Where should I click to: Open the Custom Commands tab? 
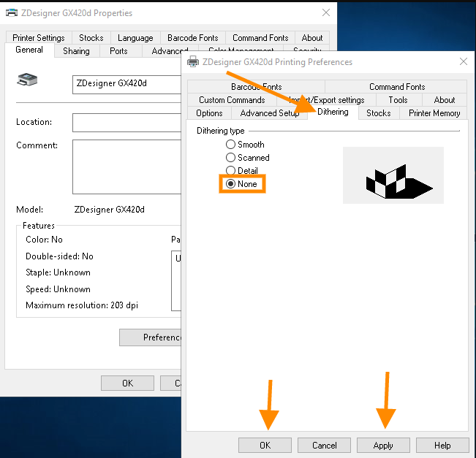tap(232, 100)
